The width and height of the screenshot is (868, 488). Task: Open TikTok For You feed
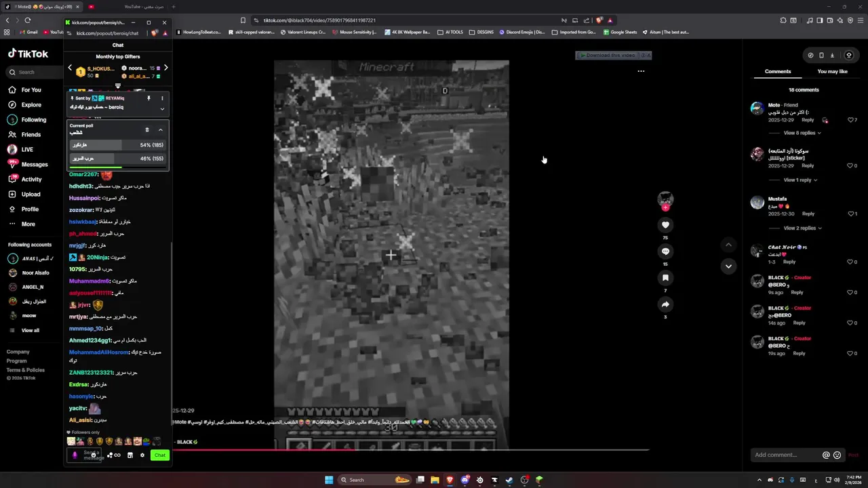tap(25, 89)
